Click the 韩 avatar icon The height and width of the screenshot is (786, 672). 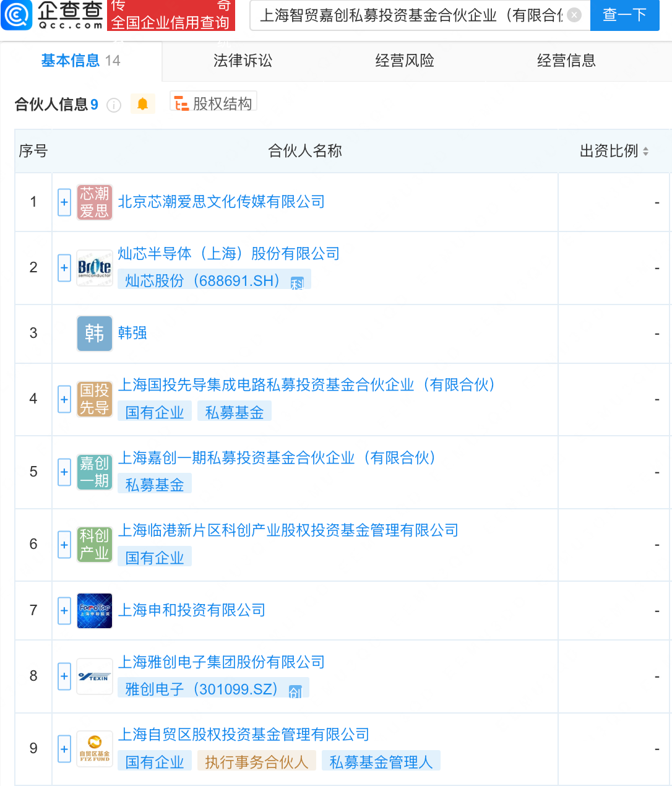[95, 334]
